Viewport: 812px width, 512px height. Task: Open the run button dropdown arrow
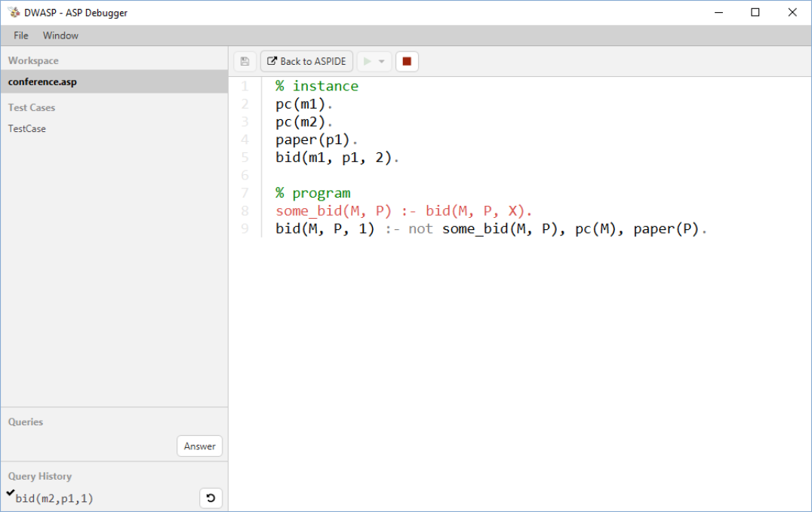(382, 62)
